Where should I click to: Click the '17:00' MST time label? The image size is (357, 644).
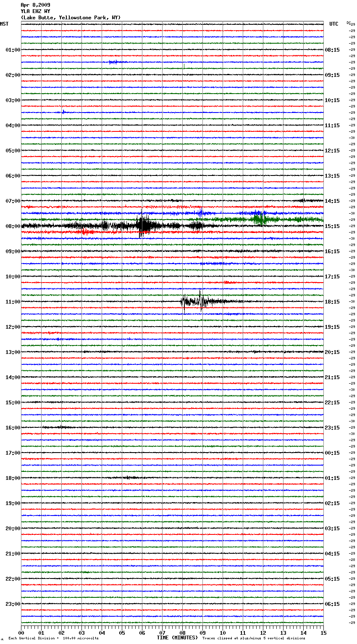point(13,453)
